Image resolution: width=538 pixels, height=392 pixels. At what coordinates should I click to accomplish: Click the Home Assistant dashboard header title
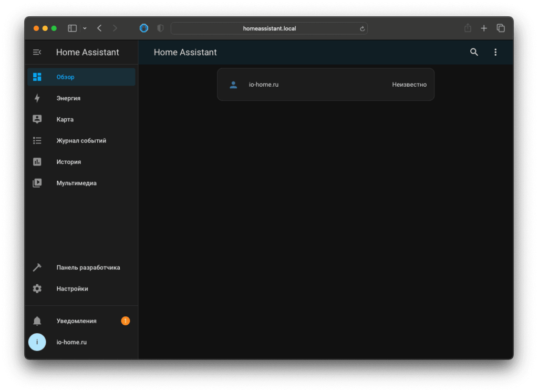(185, 52)
